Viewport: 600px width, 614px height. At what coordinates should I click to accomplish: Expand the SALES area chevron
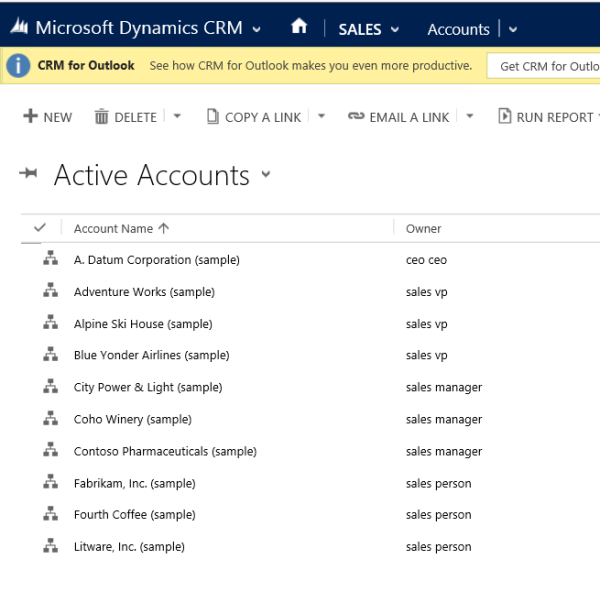pos(395,29)
